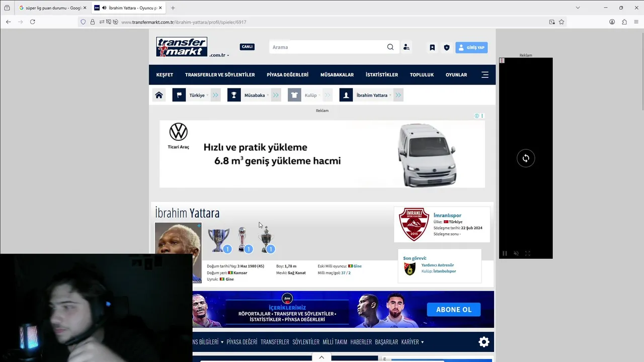Open the İmranlıspor club link
Viewport: 644px width, 362px height.
pyautogui.click(x=447, y=215)
